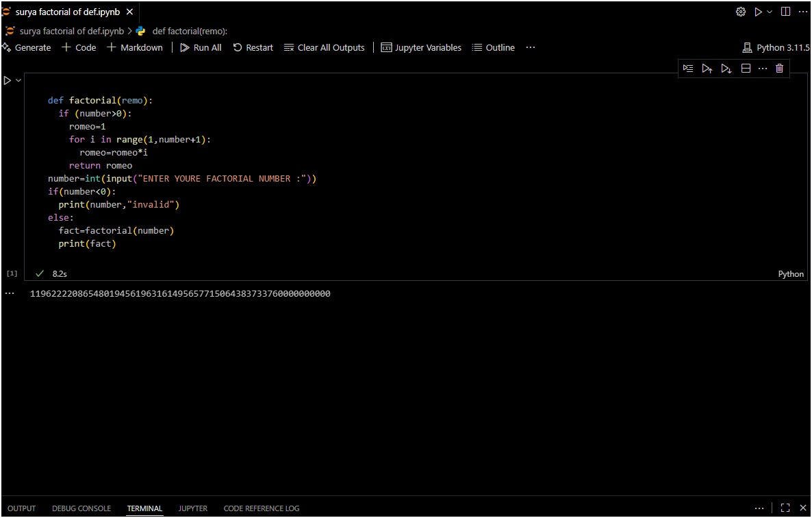Click Execute Cell and Below icon
This screenshot has width=812, height=518.
726,69
